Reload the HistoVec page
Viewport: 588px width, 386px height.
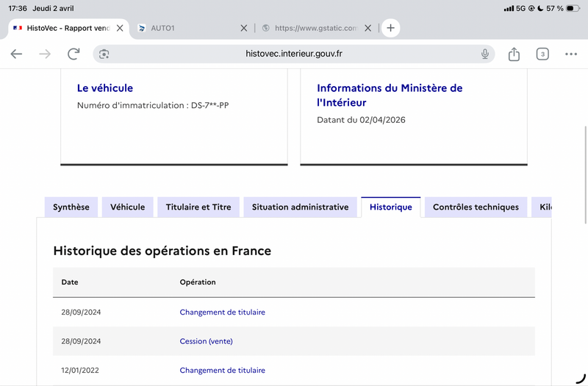pyautogui.click(x=73, y=54)
